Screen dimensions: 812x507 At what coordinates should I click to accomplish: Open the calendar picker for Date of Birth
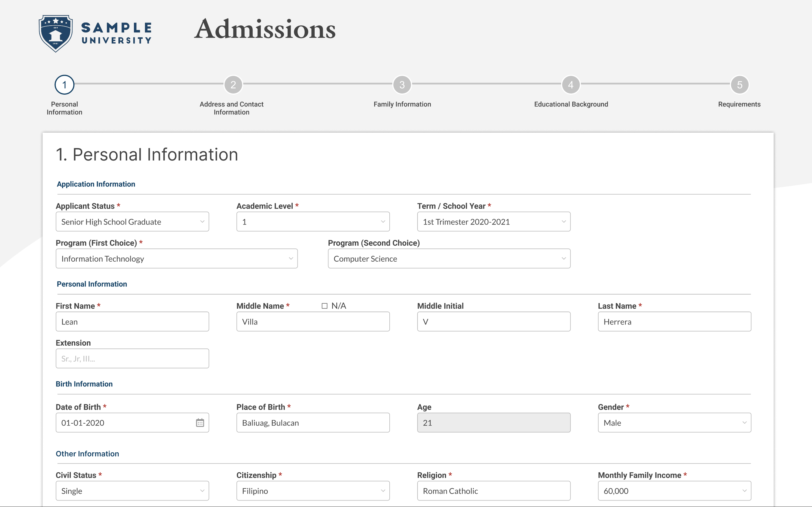[x=200, y=422]
